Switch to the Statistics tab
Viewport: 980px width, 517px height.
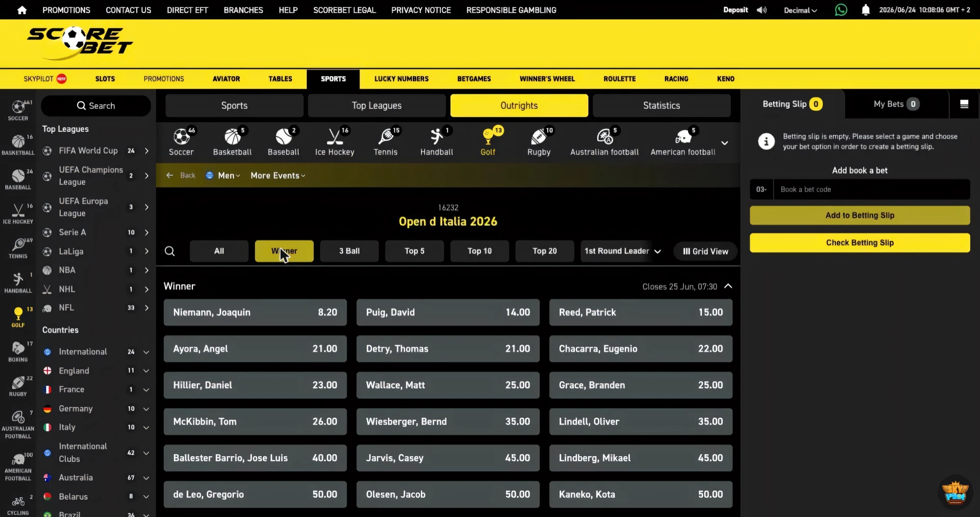click(x=661, y=106)
